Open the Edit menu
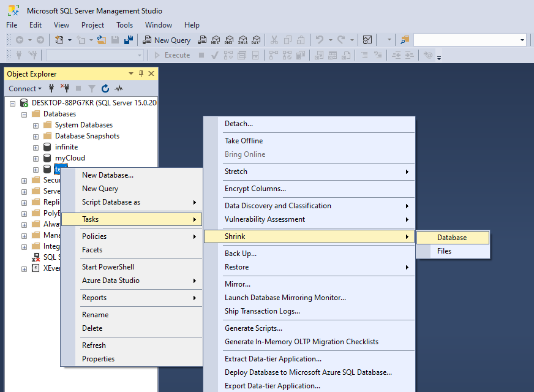The width and height of the screenshot is (534, 392). tap(36, 25)
